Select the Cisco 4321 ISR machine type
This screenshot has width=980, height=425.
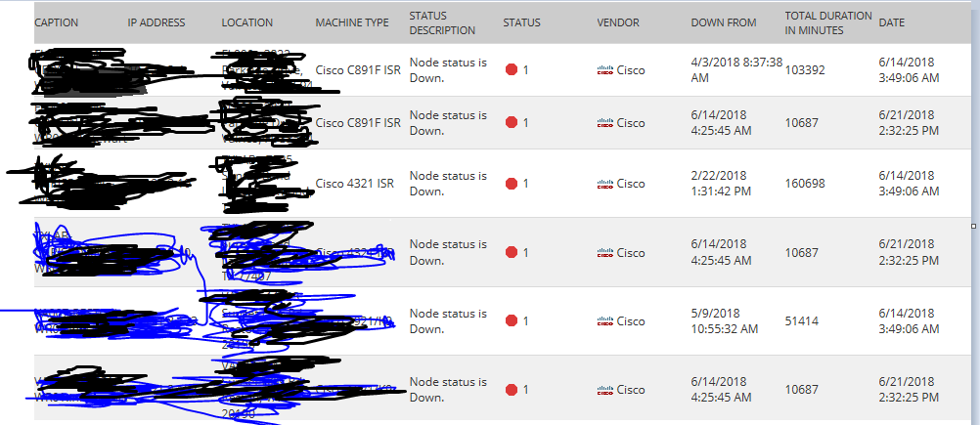tap(354, 184)
